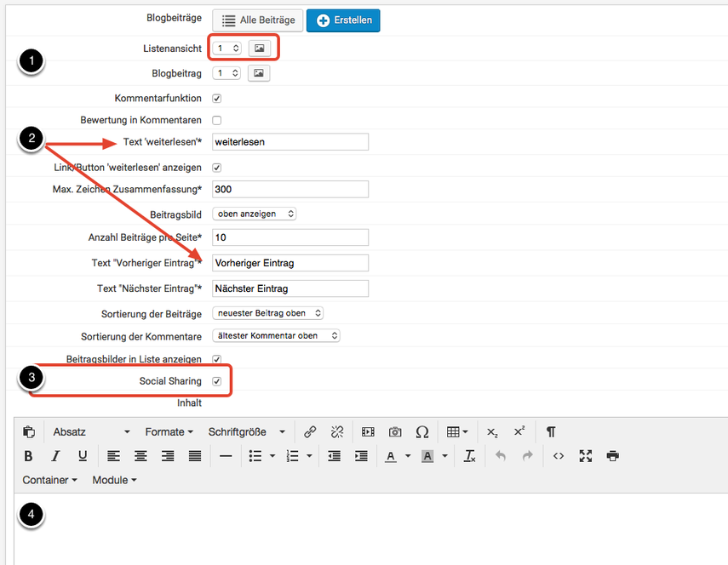Open Sortierung der Beiträge dropdown
This screenshot has width=728, height=565.
pyautogui.click(x=268, y=313)
